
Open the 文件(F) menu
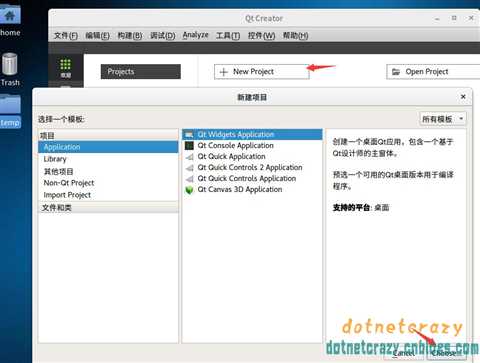66,35
